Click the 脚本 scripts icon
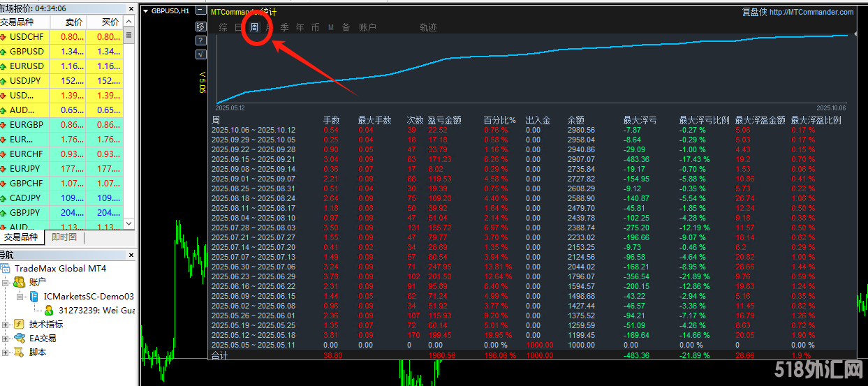Image resolution: width=868 pixels, height=386 pixels. tap(20, 352)
